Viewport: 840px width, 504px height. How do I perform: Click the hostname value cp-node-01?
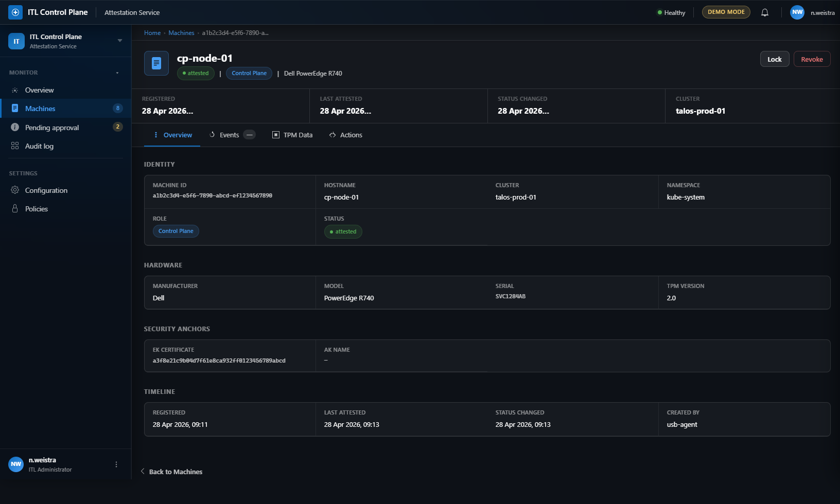point(341,197)
